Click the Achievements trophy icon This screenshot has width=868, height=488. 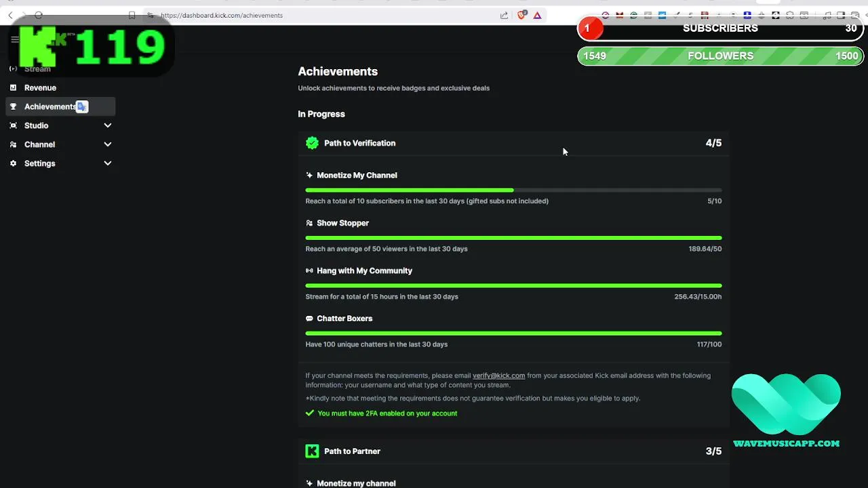point(13,106)
